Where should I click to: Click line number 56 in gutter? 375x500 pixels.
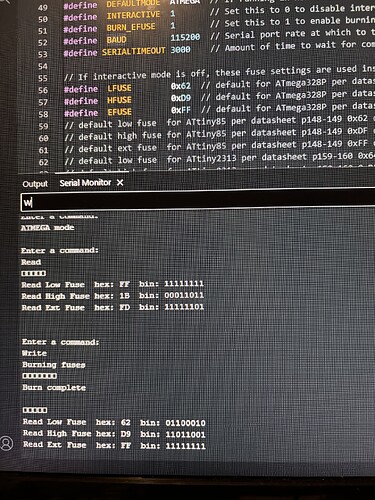click(x=43, y=90)
